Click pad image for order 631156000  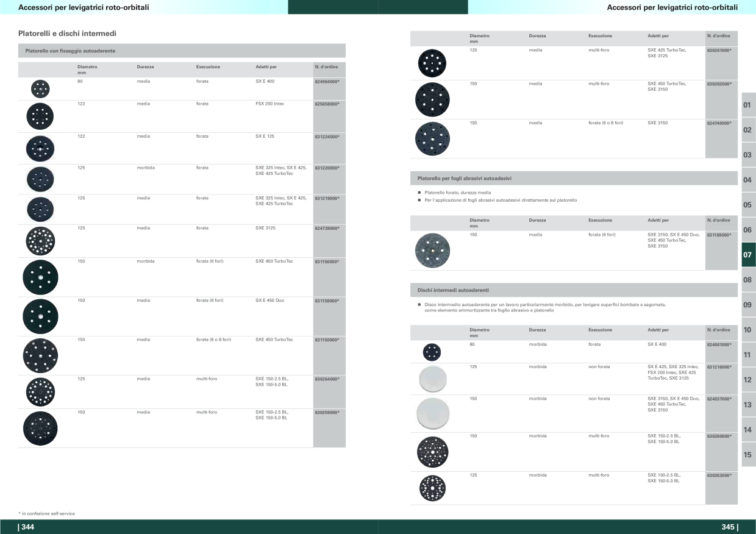[40, 277]
